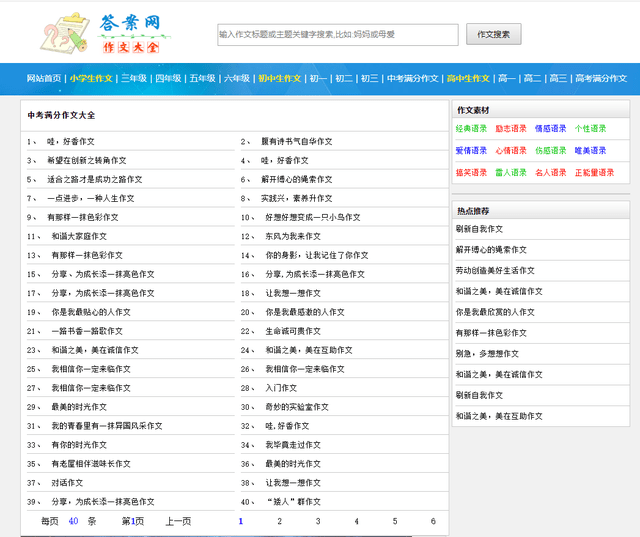The height and width of the screenshot is (537, 640).
Task: Open 高考满分作文 in the navigation bar
Action: (601, 78)
